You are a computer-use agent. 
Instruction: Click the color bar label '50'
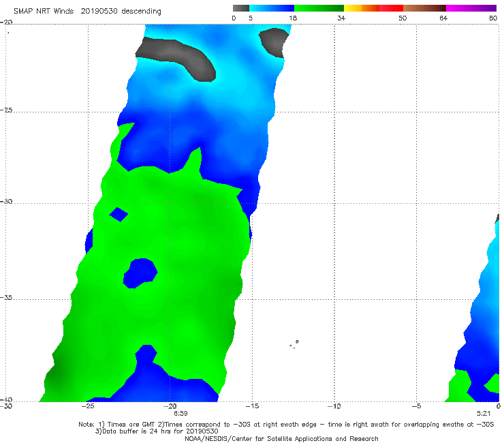click(x=403, y=18)
